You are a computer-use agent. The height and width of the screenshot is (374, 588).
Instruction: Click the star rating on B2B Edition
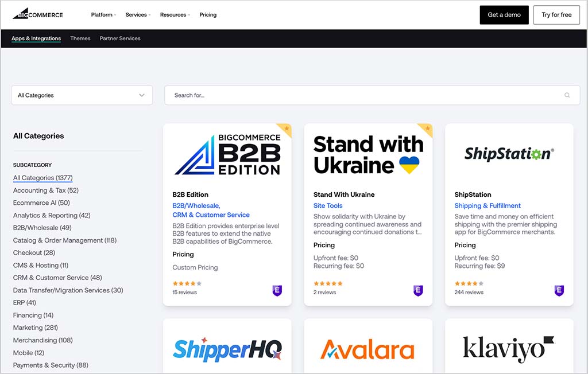[x=187, y=284]
